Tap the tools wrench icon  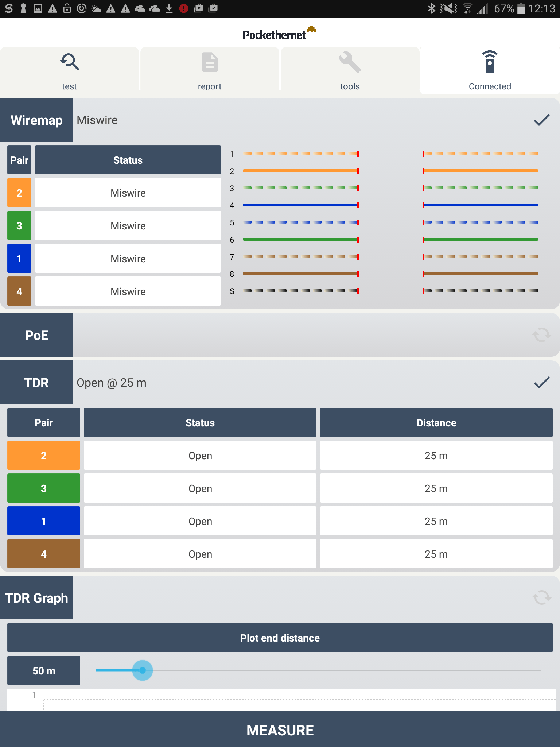350,62
